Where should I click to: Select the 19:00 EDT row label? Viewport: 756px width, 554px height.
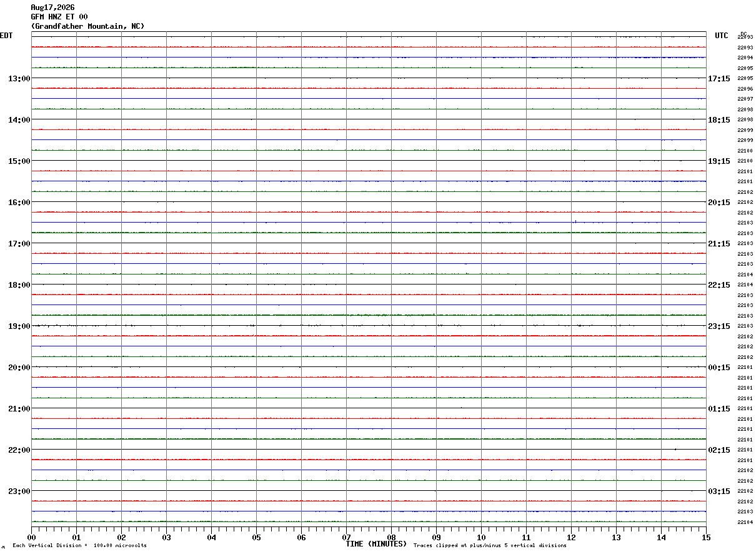(19, 326)
